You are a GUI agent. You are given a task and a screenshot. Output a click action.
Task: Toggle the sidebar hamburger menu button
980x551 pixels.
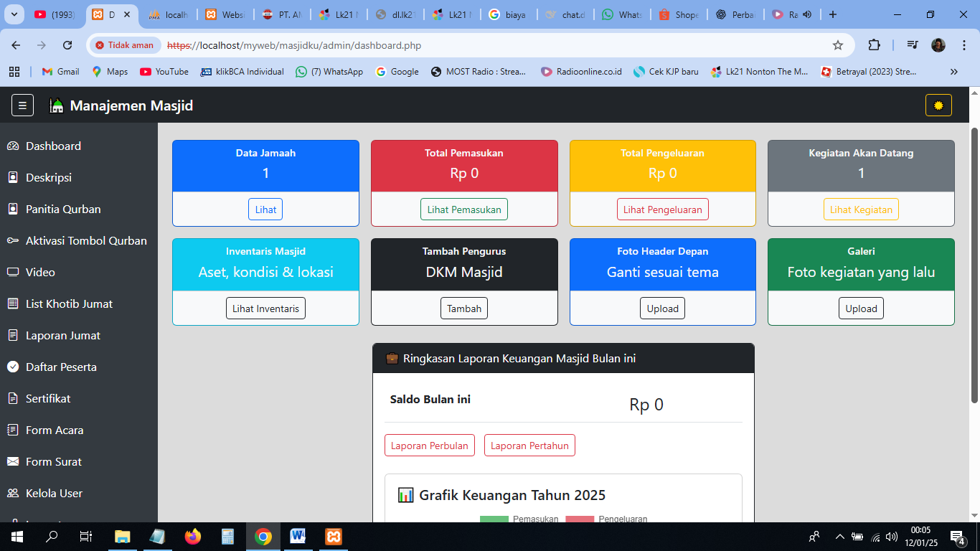click(22, 105)
